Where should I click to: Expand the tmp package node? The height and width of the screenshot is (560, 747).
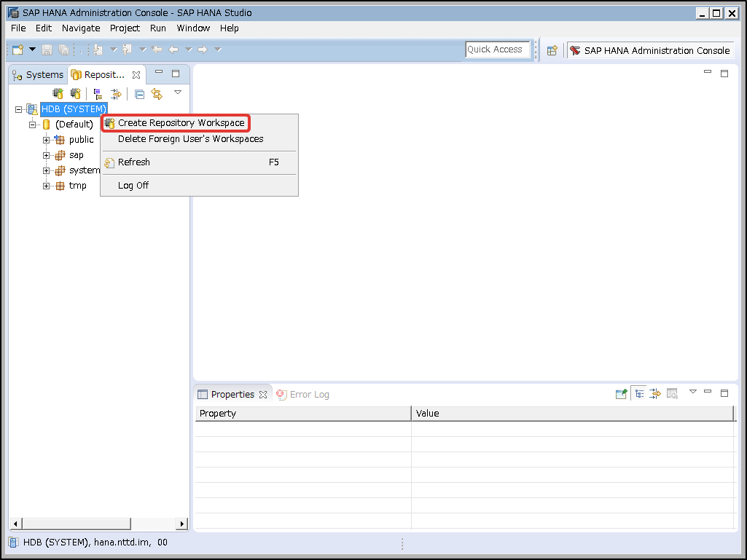46,186
